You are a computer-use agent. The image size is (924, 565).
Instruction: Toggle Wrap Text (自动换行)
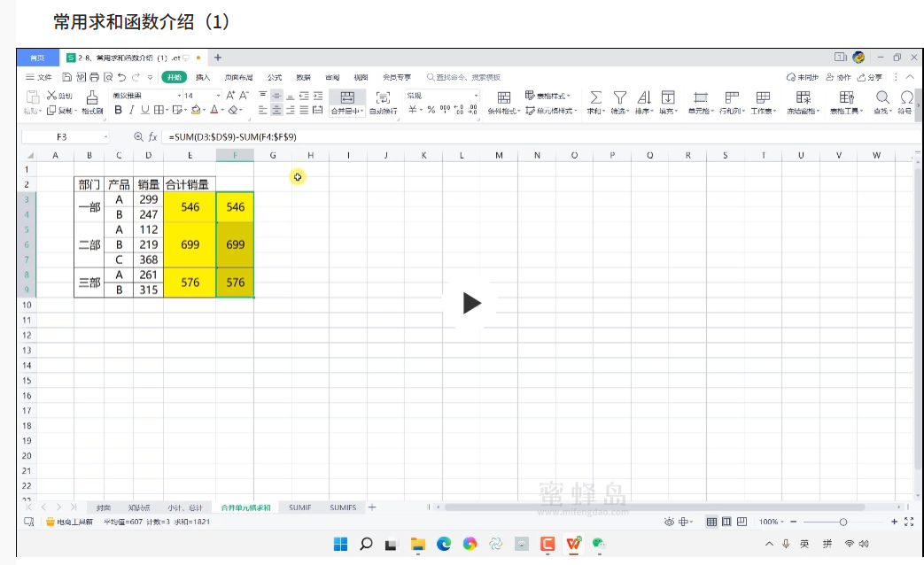tap(383, 97)
